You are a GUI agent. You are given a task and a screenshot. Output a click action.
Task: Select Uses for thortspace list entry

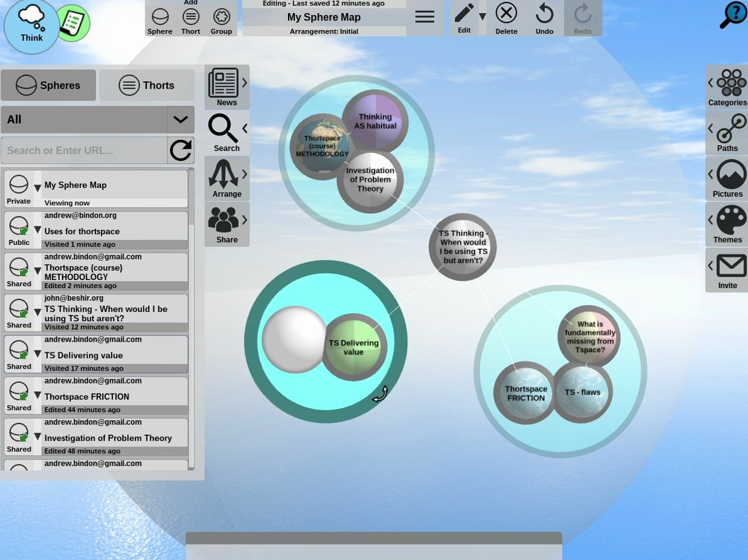(x=96, y=230)
